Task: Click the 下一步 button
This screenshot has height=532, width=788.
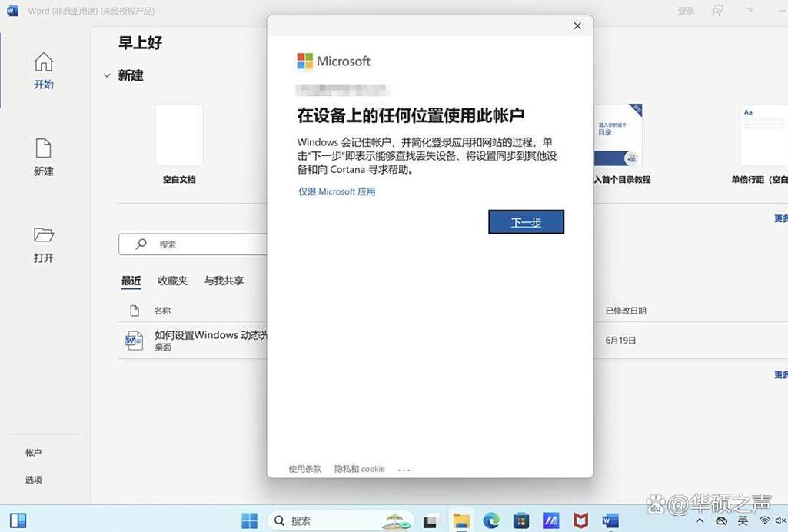Action: pos(526,222)
